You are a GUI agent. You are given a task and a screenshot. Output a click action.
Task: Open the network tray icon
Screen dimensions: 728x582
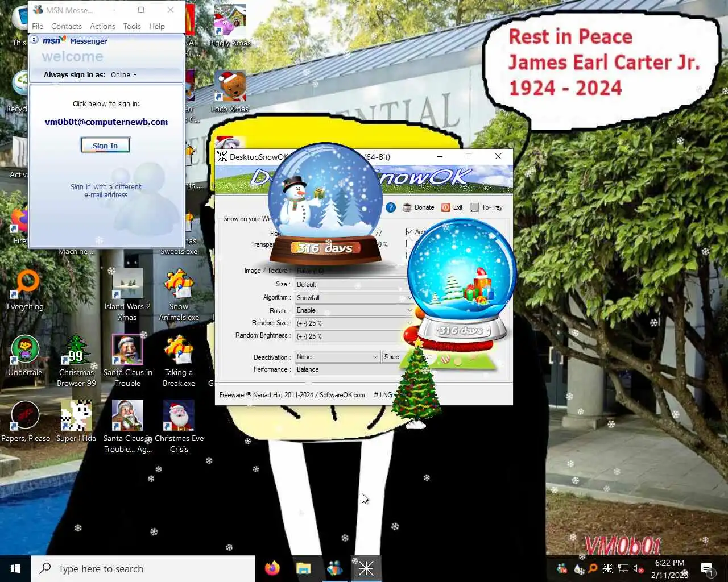(623, 568)
